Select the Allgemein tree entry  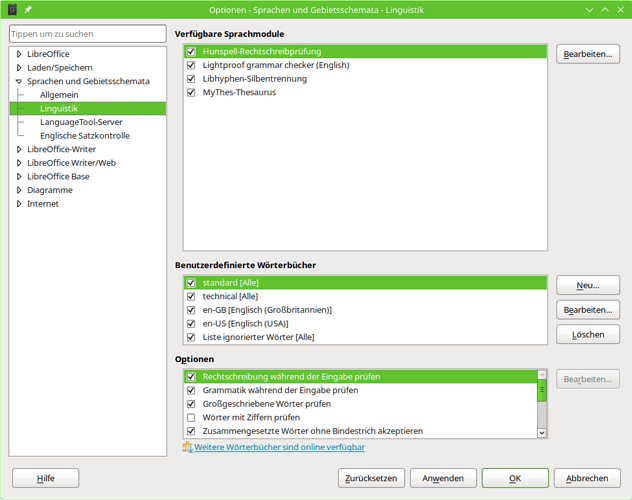click(x=59, y=95)
